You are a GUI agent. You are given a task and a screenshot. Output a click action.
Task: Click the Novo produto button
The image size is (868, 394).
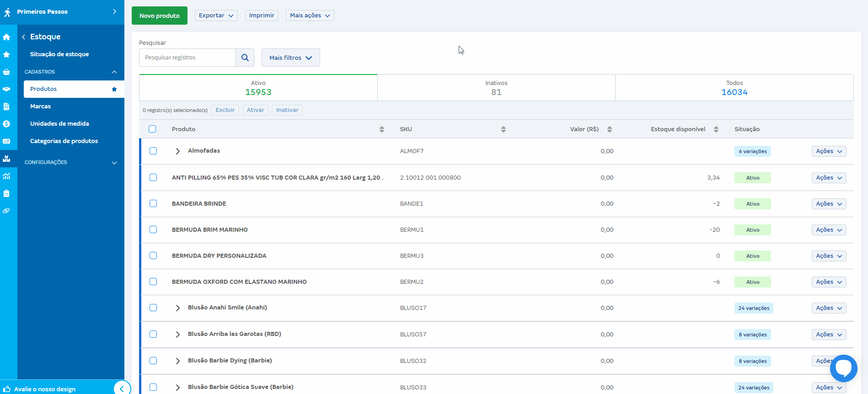pyautogui.click(x=160, y=16)
